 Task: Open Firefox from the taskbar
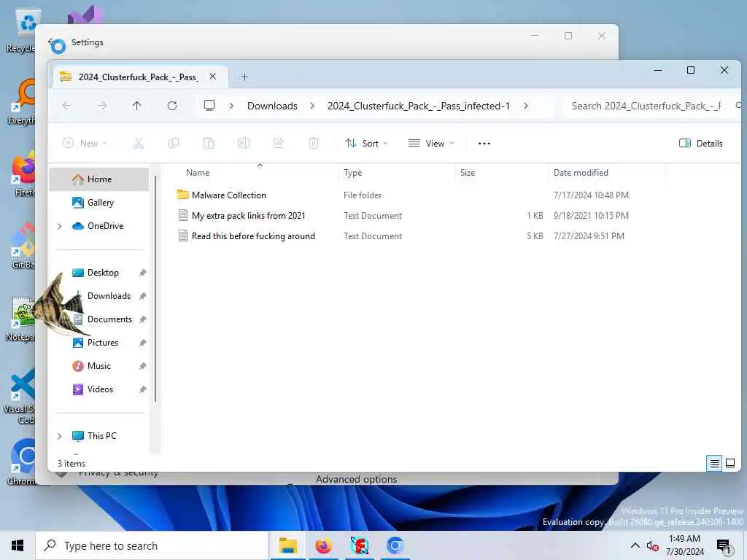pyautogui.click(x=323, y=545)
